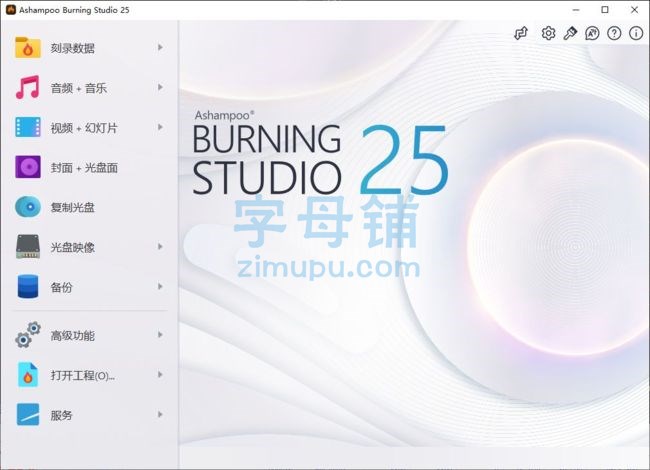Click the open project file icon
The height and width of the screenshot is (470, 650).
28,375
